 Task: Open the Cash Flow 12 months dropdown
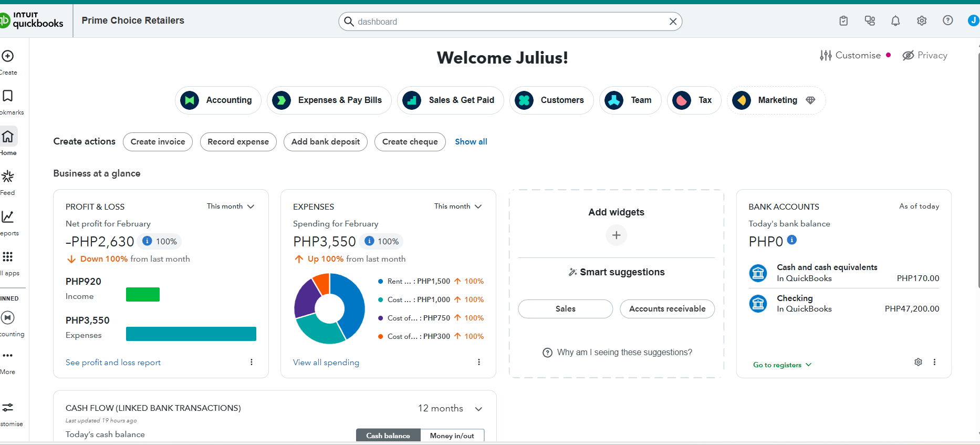tap(450, 408)
